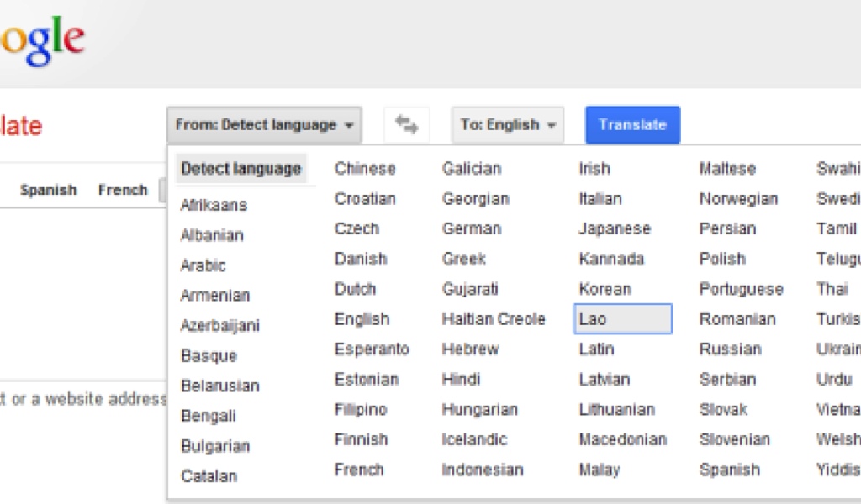Pick Hungarian in the language menu
Viewport: 861px width, 504px height.
point(480,410)
